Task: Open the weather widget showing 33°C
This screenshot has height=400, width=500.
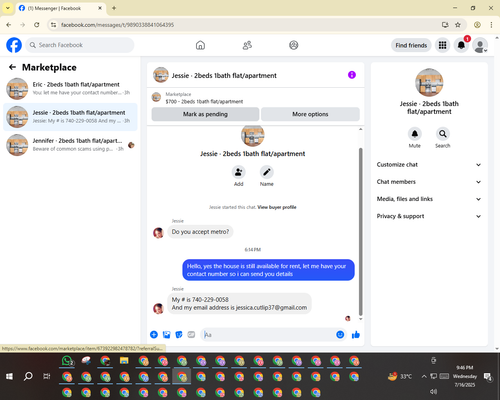Action: [400, 376]
